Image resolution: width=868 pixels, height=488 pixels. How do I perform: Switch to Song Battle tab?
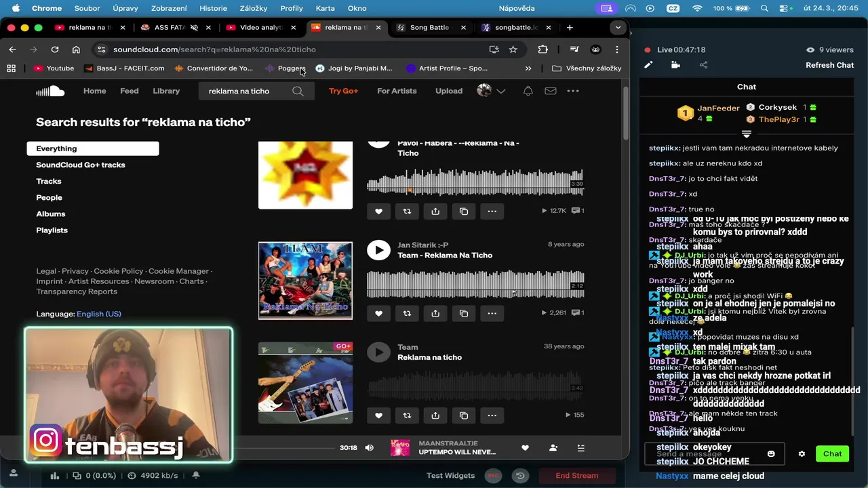pos(430,28)
